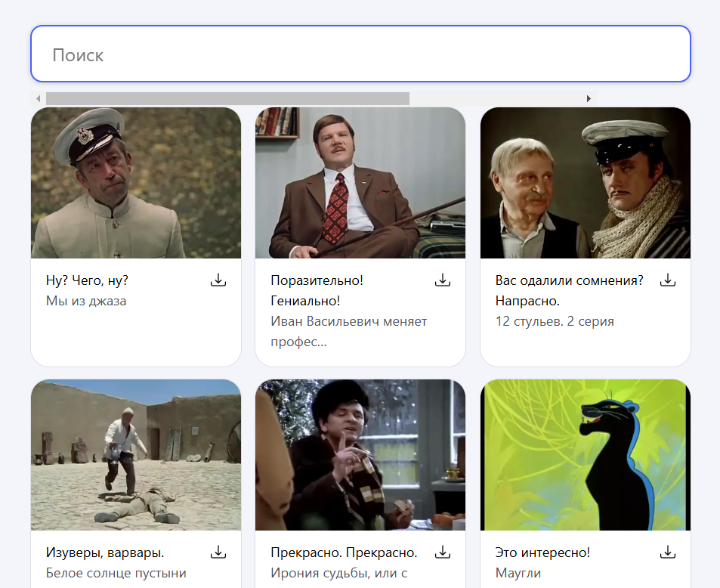Screen dimensions: 720x588
Task: Focus the Поиск search field
Action: pos(360,54)
